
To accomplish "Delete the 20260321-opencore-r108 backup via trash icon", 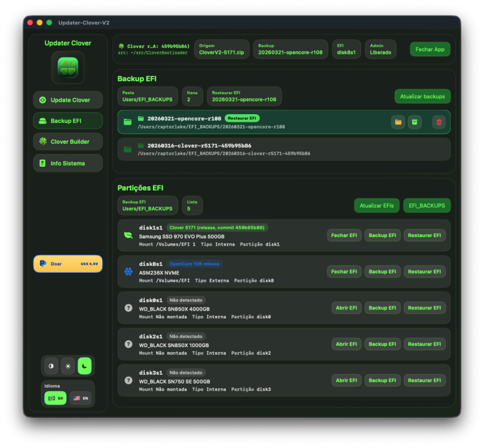I will click(x=439, y=122).
